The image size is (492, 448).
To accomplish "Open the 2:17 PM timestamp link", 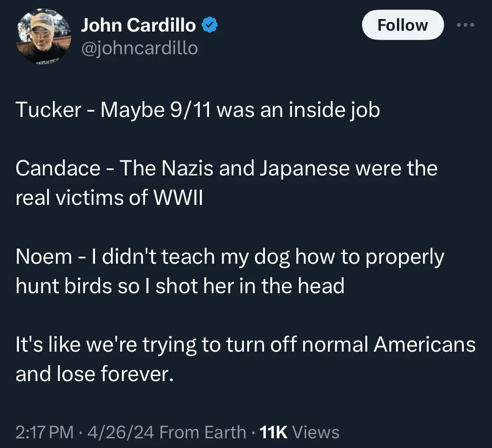I will coord(44,432).
